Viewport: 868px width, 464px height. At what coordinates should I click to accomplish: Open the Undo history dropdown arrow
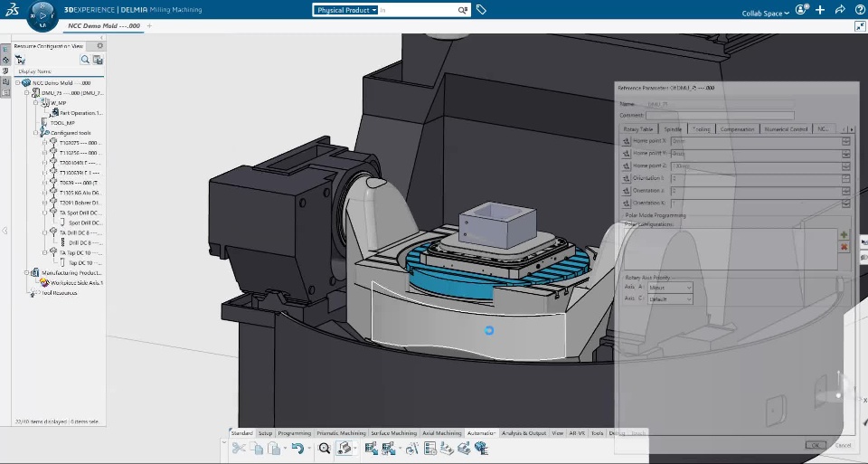309,448
